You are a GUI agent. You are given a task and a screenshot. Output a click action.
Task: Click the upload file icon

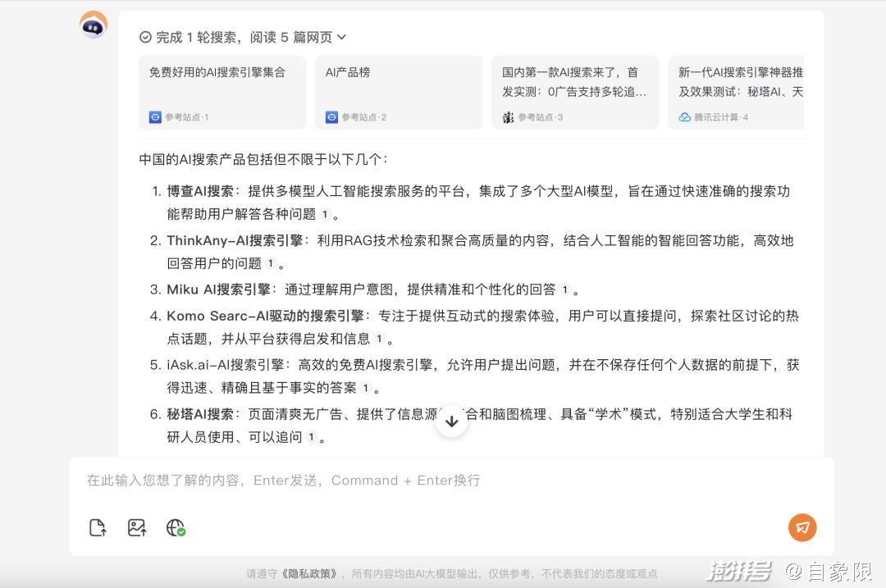(98, 527)
